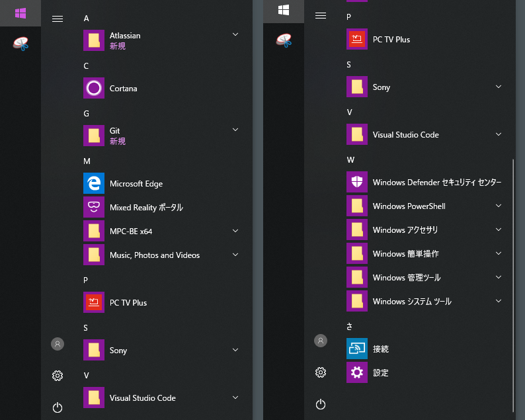Launch Microsoft Edge from the app list
The width and height of the screenshot is (525, 420).
pos(94,183)
